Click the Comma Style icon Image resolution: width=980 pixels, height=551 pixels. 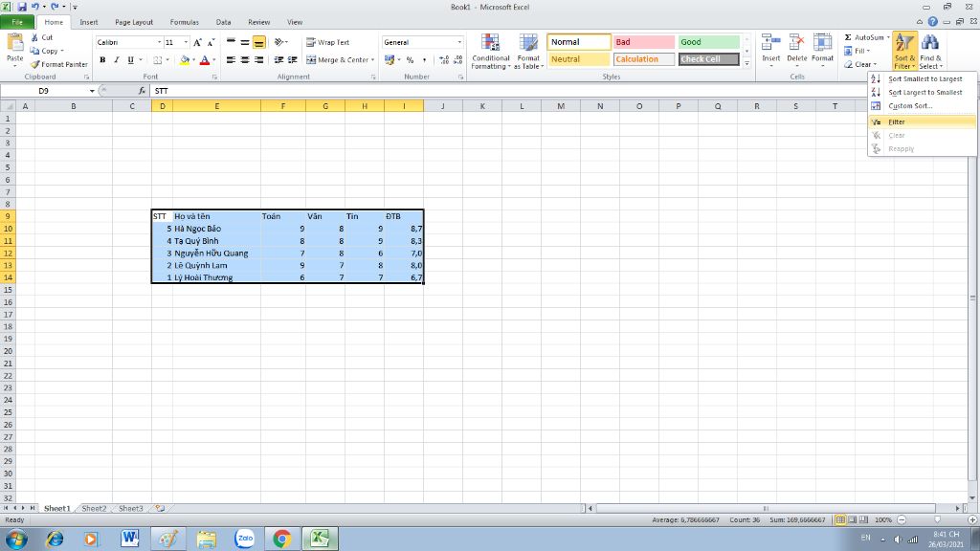pyautogui.click(x=424, y=60)
